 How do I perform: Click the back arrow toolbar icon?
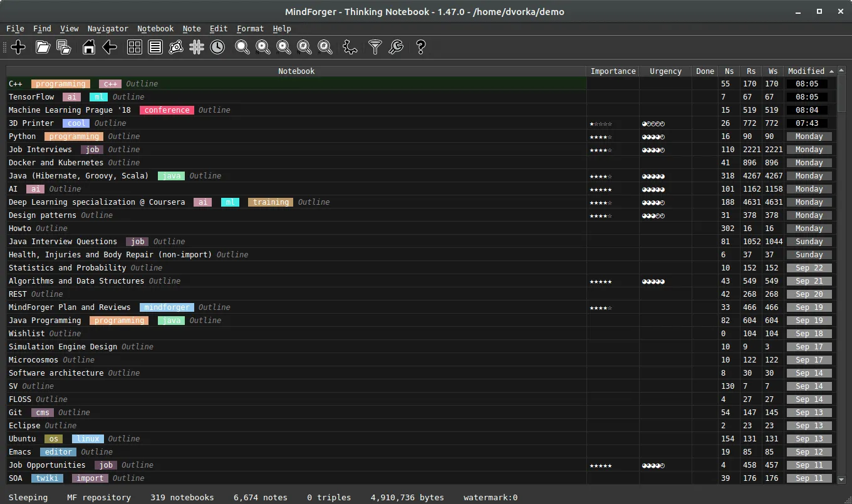pos(110,46)
